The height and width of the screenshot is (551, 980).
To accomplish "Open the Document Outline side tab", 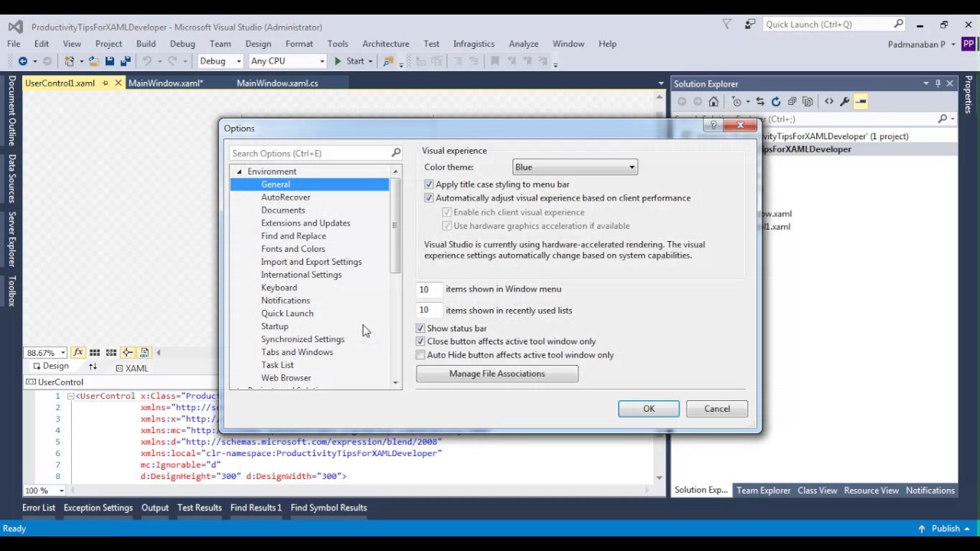I will point(11,111).
